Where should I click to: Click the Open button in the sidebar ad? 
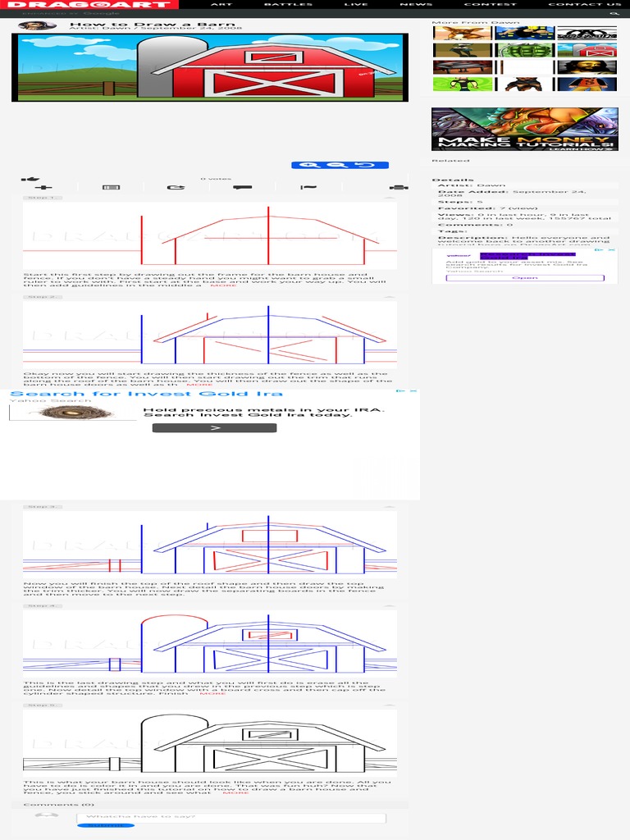pyautogui.click(x=525, y=278)
